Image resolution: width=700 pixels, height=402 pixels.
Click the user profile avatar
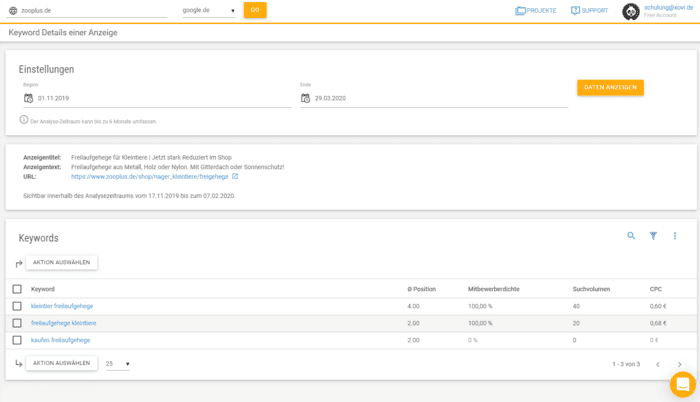coord(630,11)
